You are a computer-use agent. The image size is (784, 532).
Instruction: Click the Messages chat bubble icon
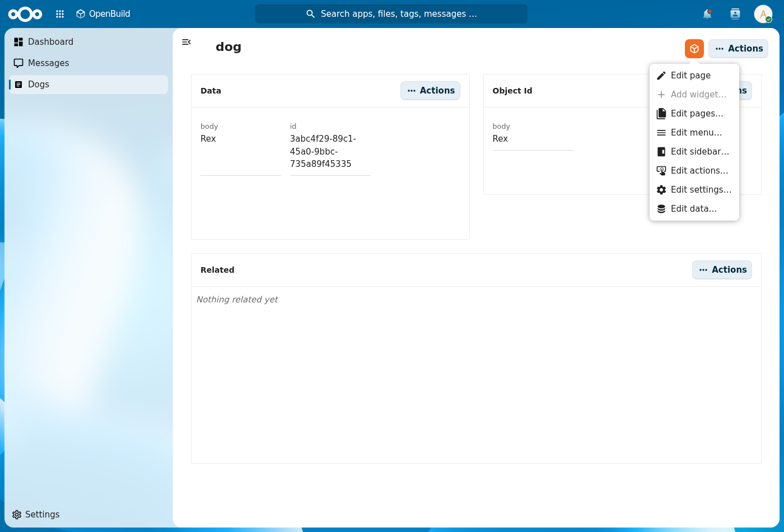point(18,63)
